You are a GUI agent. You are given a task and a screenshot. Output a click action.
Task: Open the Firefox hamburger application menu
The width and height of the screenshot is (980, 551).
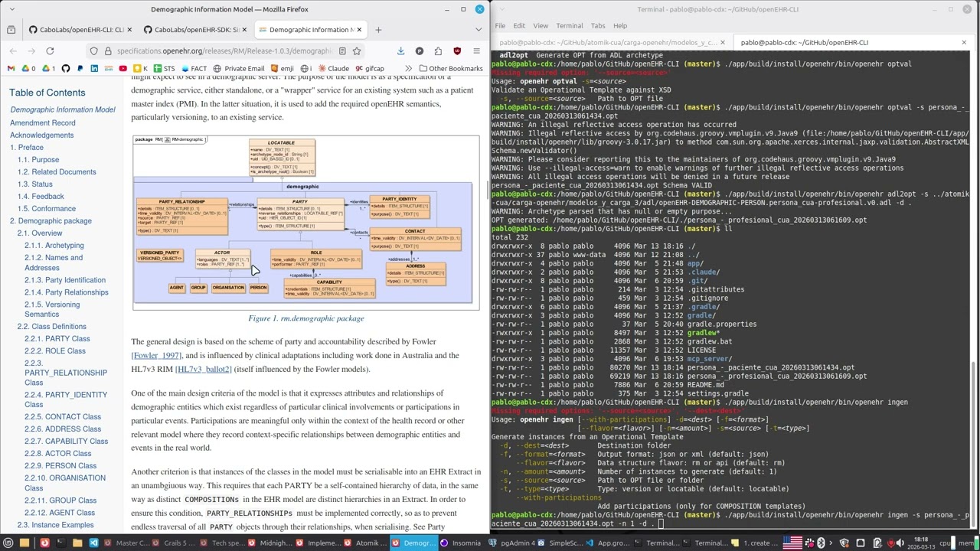click(x=476, y=51)
